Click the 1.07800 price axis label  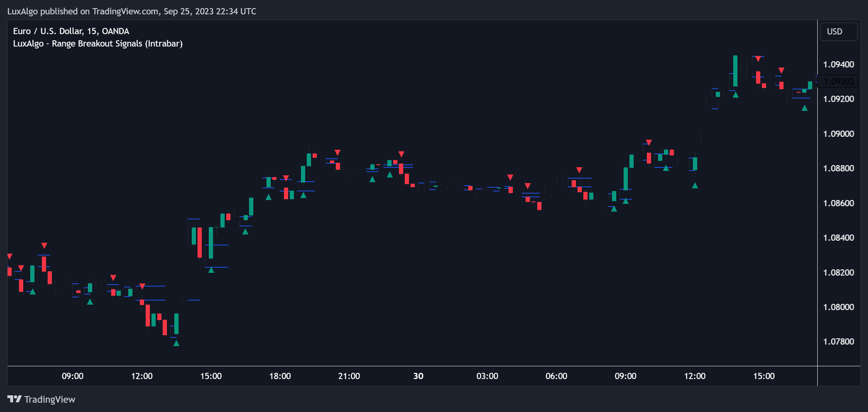(839, 341)
